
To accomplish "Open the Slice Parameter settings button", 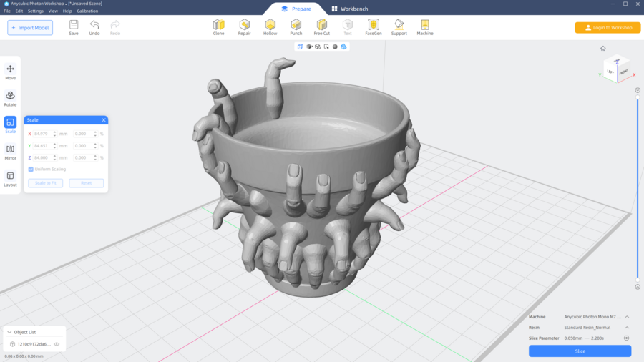I will click(627, 338).
